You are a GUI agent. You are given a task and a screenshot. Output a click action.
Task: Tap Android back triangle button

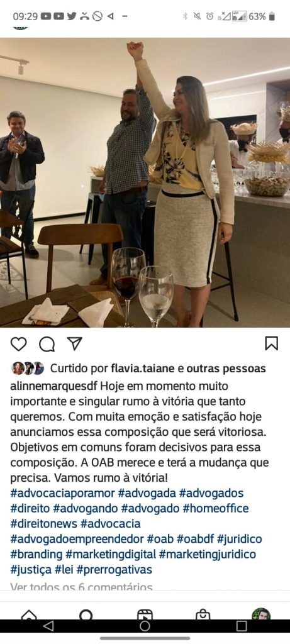point(48,626)
